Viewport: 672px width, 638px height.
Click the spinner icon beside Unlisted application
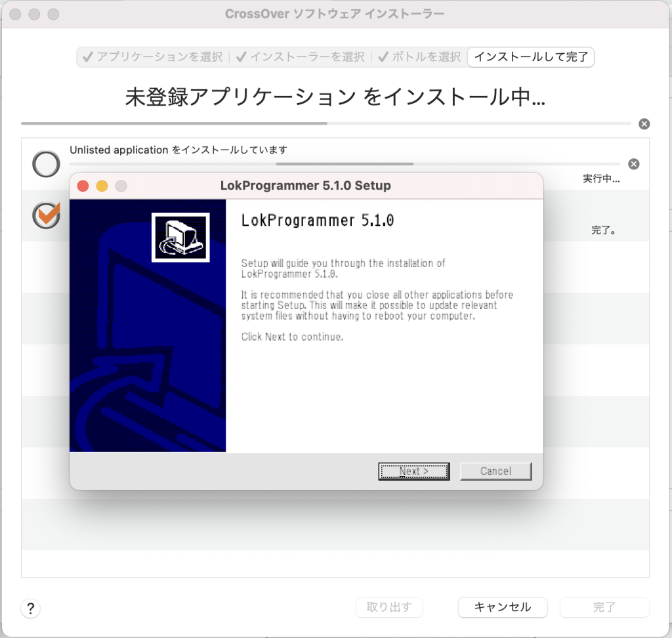[46, 164]
